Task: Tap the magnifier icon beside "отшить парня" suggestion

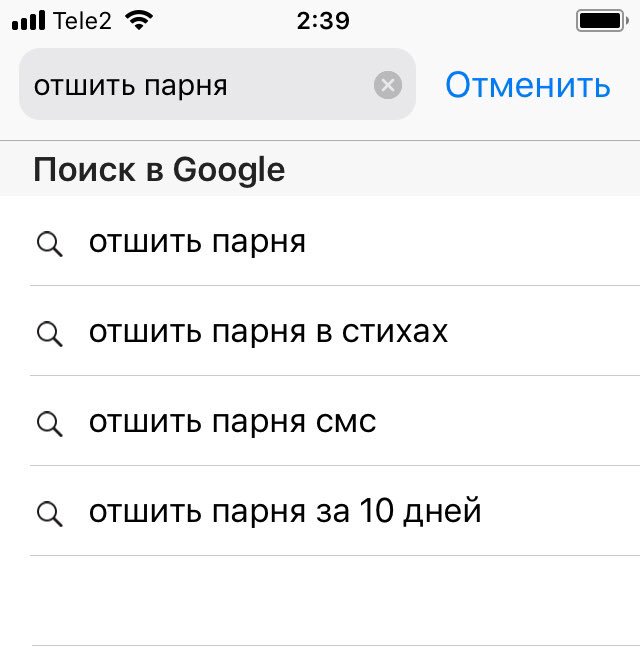Action: pos(50,244)
